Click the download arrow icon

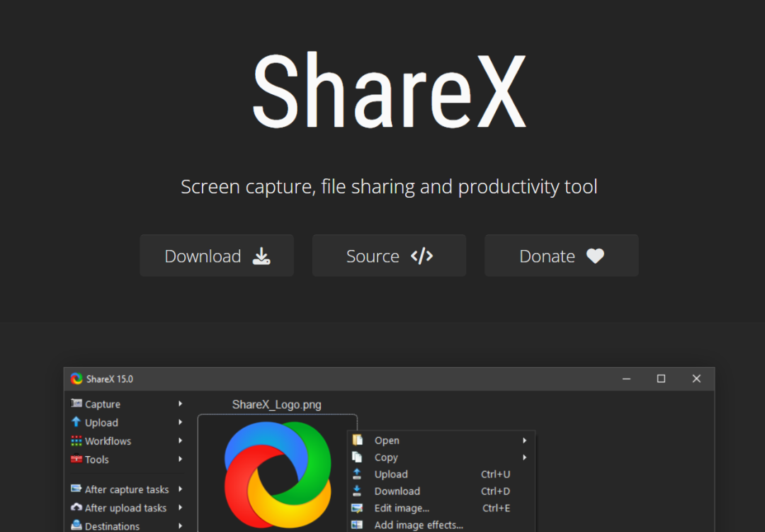[x=261, y=256]
